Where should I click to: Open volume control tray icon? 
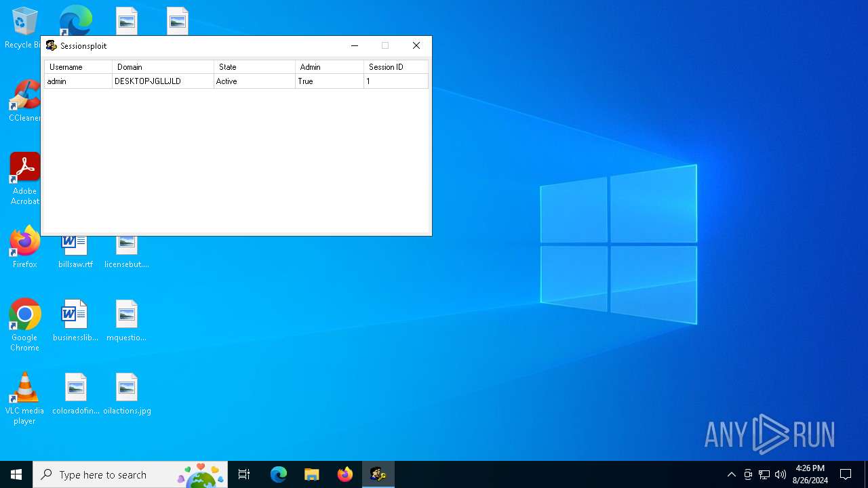point(781,474)
